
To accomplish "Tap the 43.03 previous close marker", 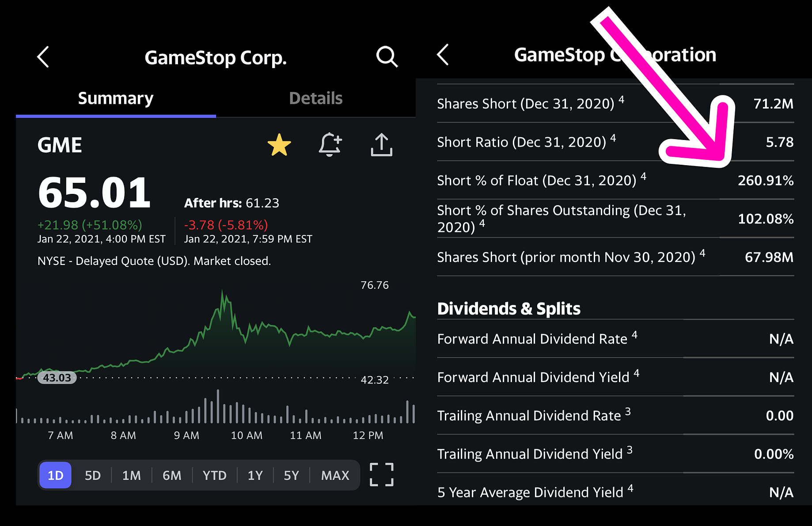I will [x=57, y=378].
